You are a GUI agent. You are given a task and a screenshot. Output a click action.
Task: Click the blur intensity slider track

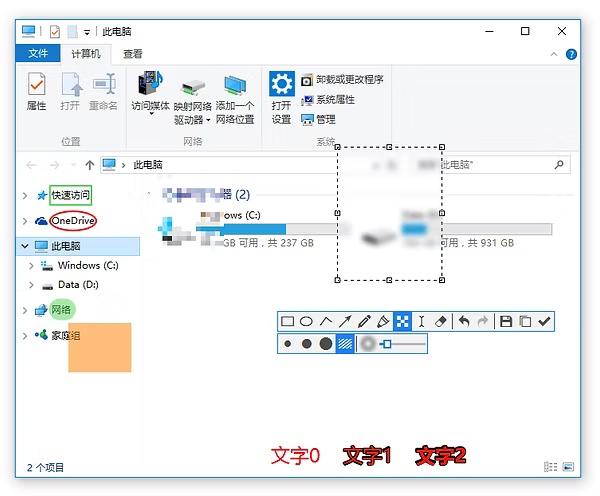click(x=405, y=344)
